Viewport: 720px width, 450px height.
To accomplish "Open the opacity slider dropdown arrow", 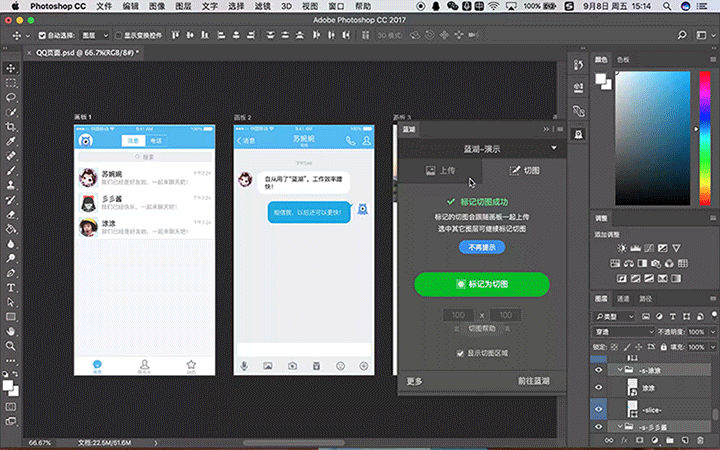I will point(713,332).
